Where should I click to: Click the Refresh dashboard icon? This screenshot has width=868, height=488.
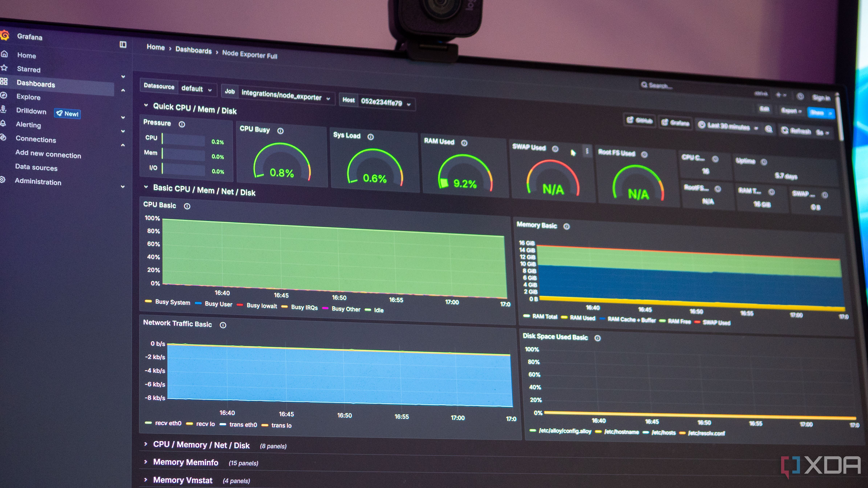coord(785,130)
